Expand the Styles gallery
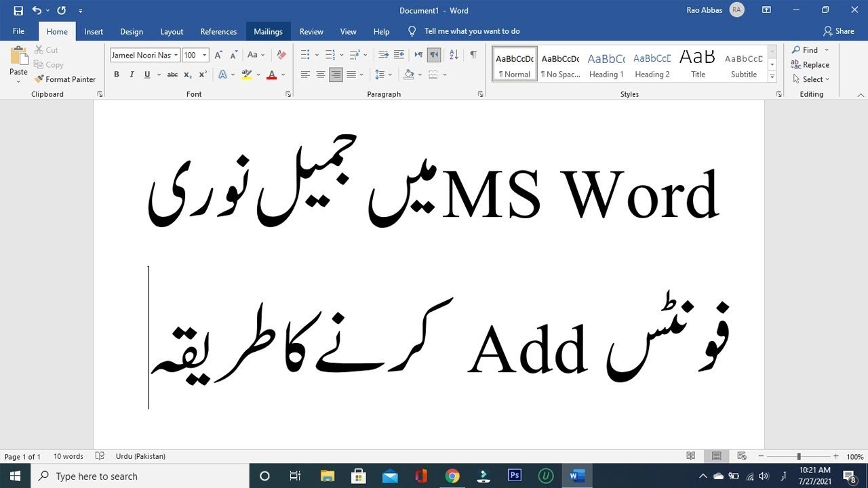This screenshot has width=868, height=488. click(x=772, y=77)
